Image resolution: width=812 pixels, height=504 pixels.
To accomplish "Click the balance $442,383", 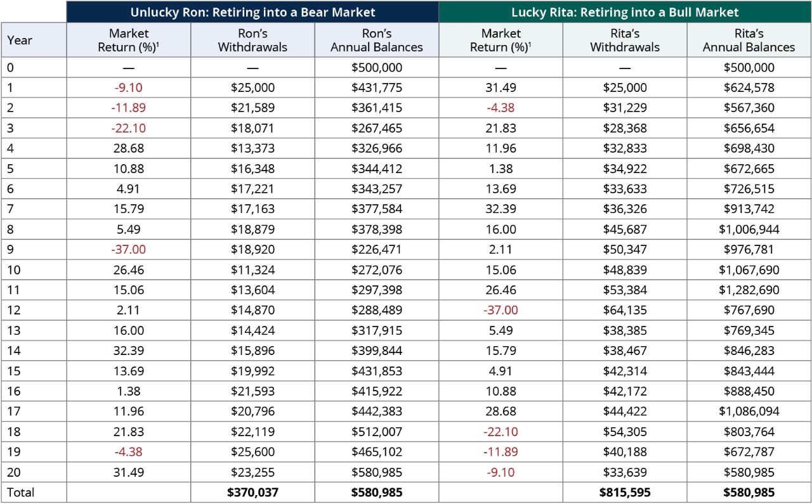I will tap(377, 411).
